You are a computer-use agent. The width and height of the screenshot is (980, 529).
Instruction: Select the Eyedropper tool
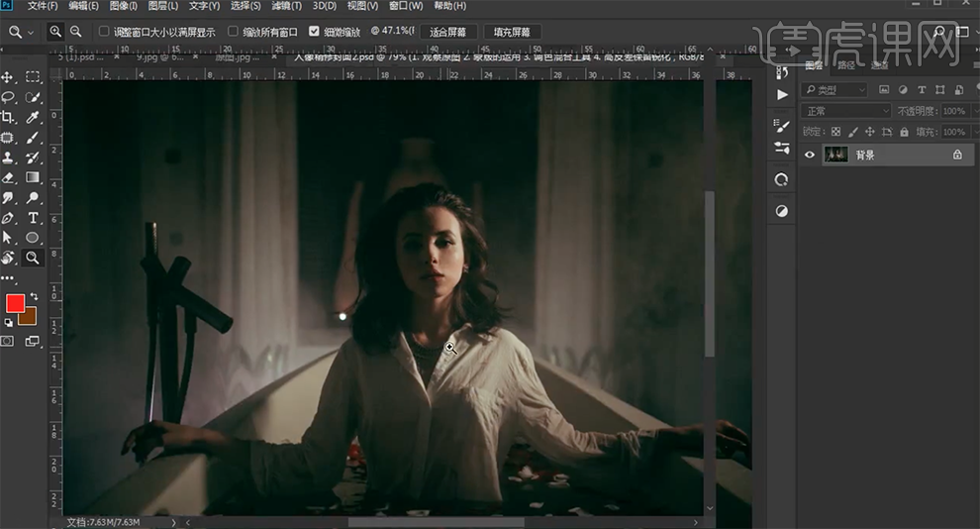coord(33,118)
